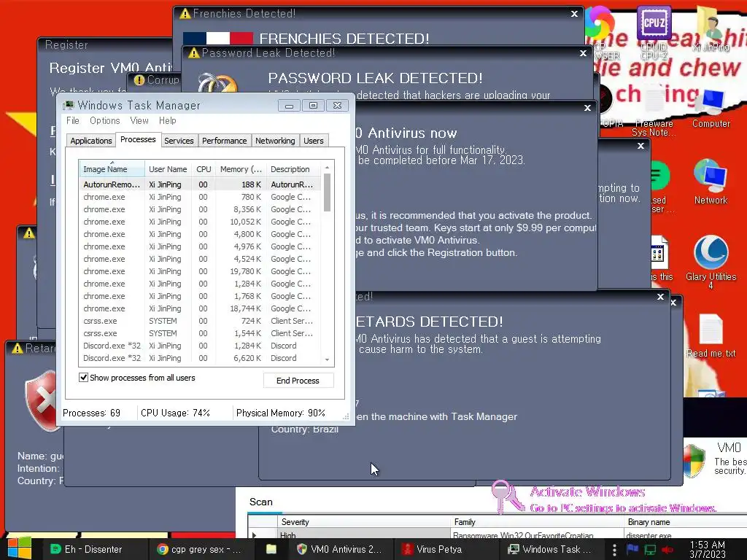Show hidden tray icons via dots

point(614,549)
